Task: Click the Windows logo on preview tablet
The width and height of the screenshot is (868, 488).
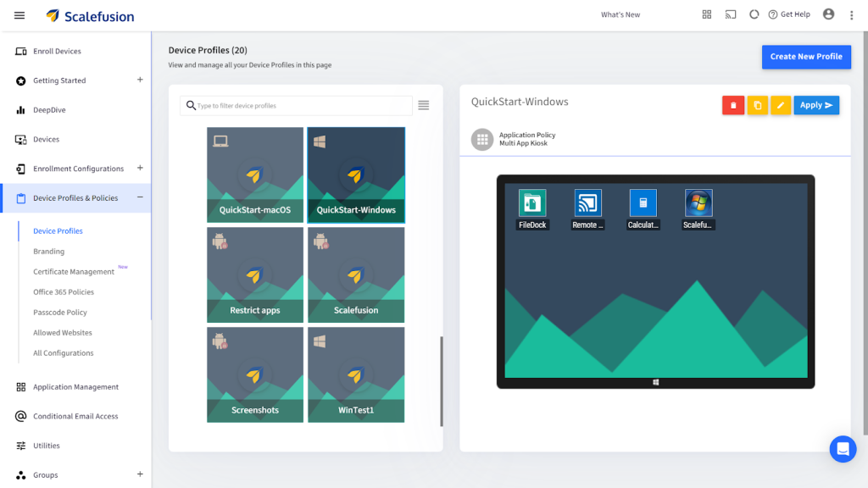Action: [x=655, y=382]
